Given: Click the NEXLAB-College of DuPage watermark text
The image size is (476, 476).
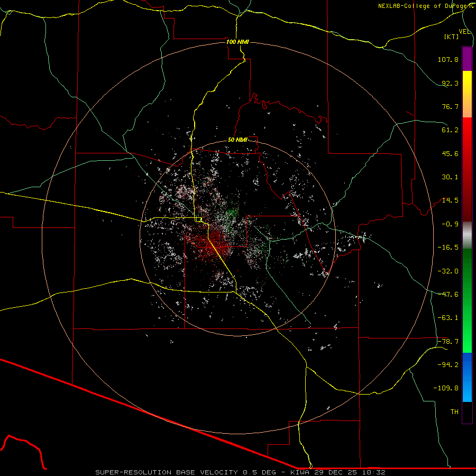Looking at the screenshot, I should [425, 6].
